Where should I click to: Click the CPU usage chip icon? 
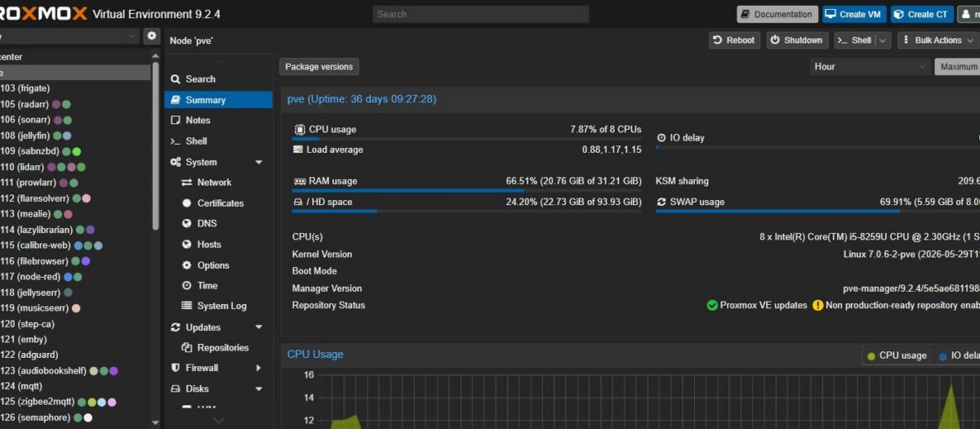click(x=299, y=129)
